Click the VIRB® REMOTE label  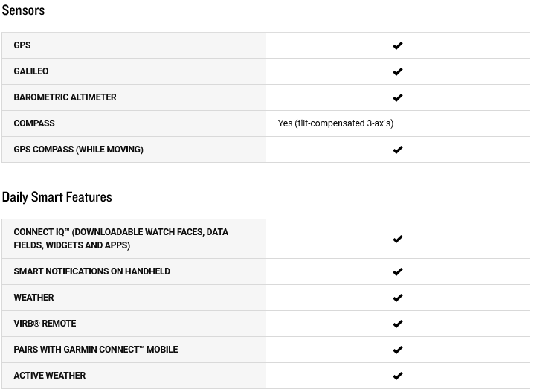pyautogui.click(x=45, y=324)
